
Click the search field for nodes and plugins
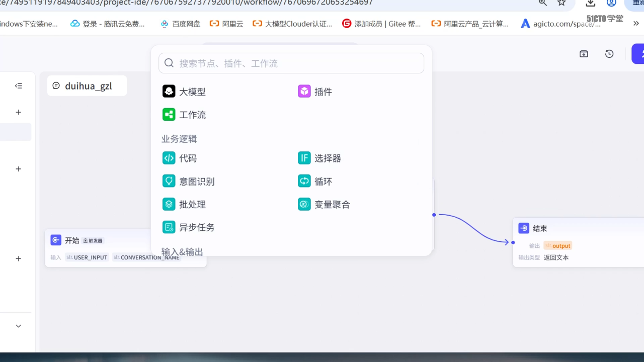coord(291,63)
